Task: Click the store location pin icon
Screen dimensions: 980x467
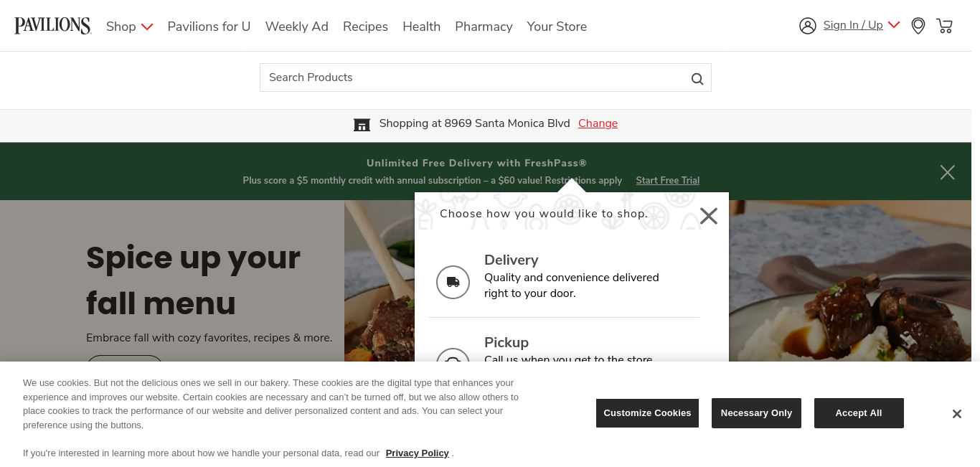Action: [x=918, y=26]
